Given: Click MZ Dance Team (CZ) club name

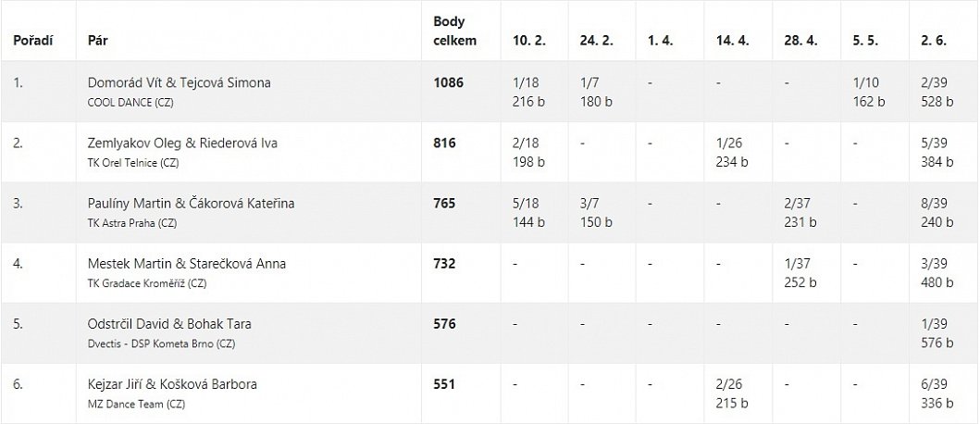Looking at the screenshot, I should (x=136, y=404).
